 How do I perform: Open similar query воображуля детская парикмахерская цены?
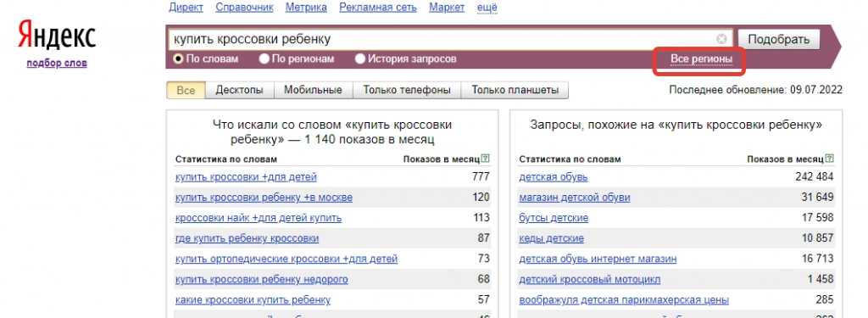pyautogui.click(x=624, y=299)
